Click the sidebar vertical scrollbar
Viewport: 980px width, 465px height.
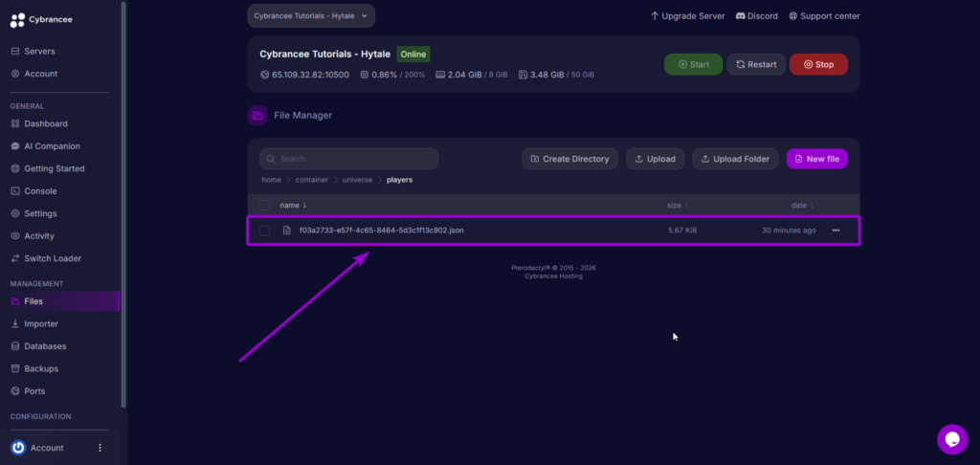pos(123,191)
